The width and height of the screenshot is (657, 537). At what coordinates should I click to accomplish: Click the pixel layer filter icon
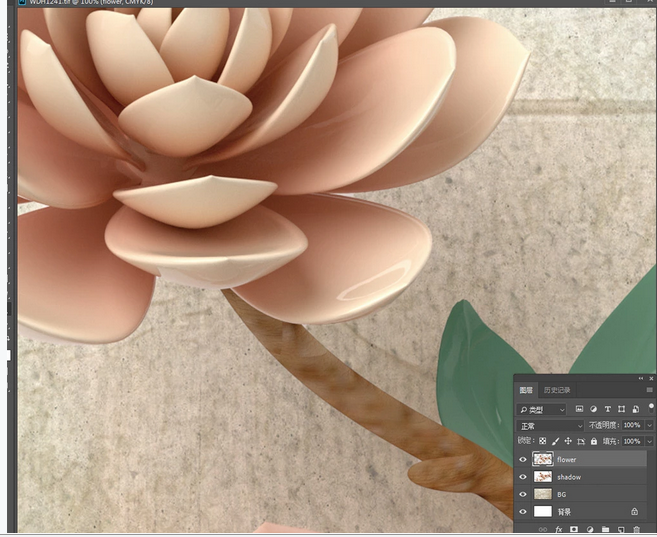point(579,409)
